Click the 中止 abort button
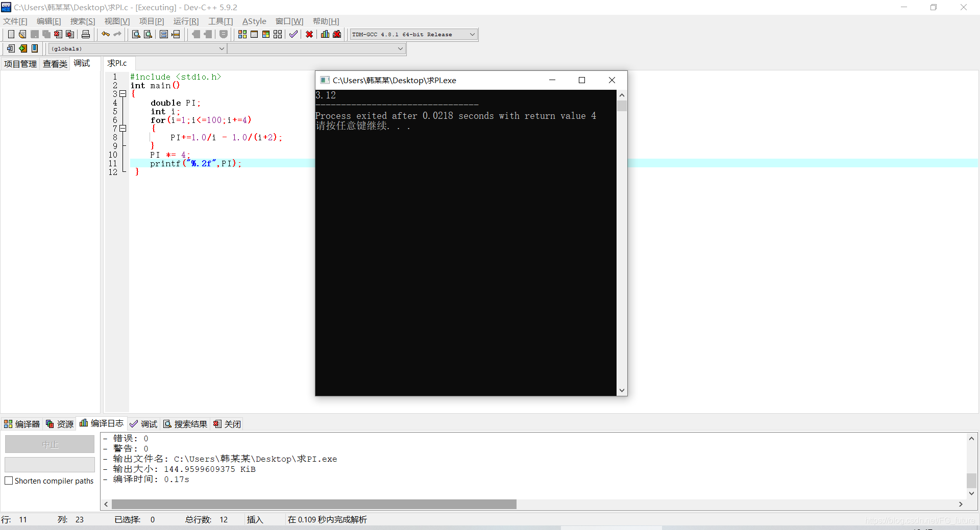The height and width of the screenshot is (530, 980). coord(50,444)
